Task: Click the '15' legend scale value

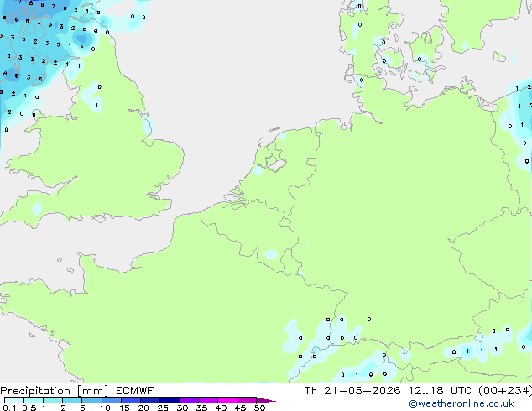Action: click(124, 408)
